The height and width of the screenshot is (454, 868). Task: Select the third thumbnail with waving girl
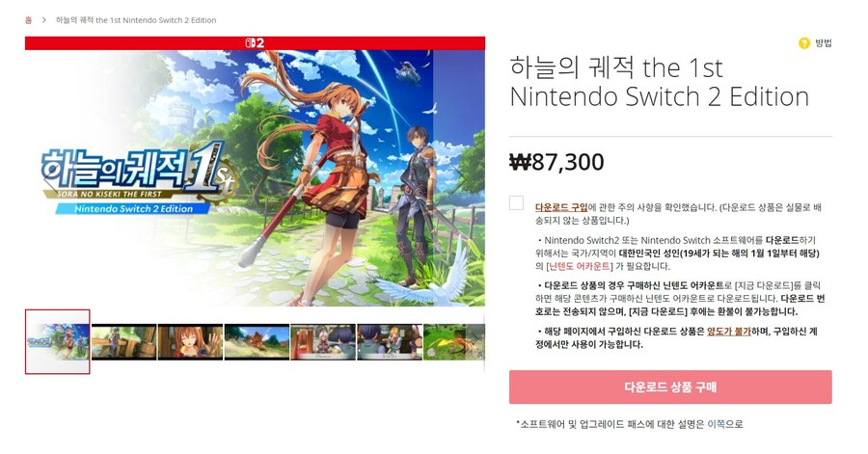(190, 342)
